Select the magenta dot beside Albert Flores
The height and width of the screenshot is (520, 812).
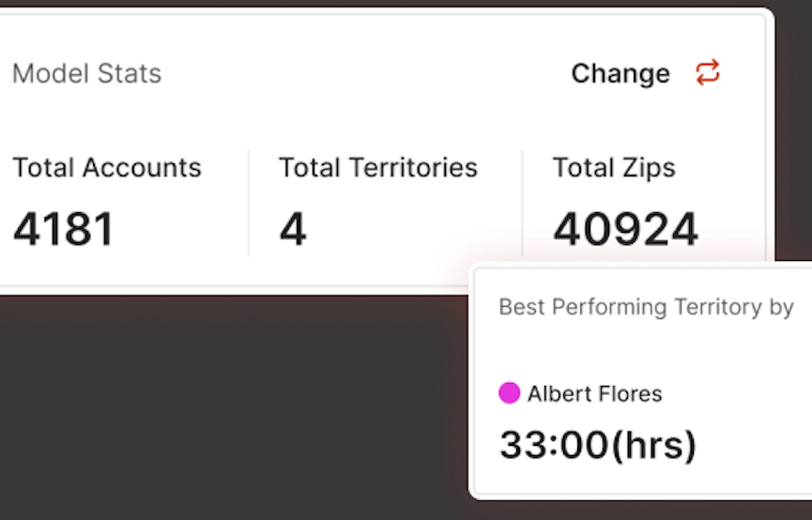[509, 393]
